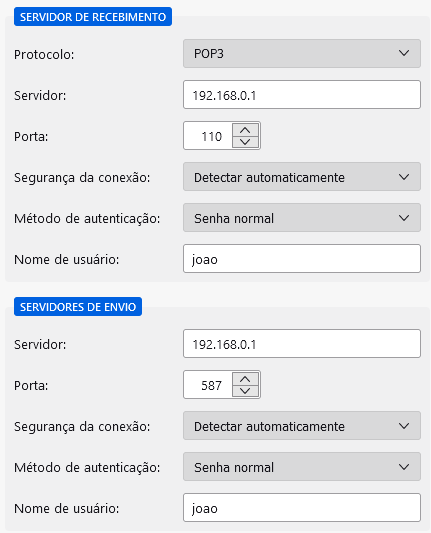Click the incoming Servidor field with 192.168.0.1
Screen dimensions: 431x533
pos(301,95)
